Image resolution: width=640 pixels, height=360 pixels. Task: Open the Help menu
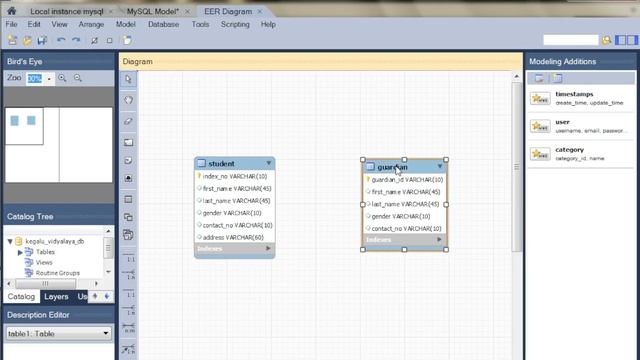268,24
